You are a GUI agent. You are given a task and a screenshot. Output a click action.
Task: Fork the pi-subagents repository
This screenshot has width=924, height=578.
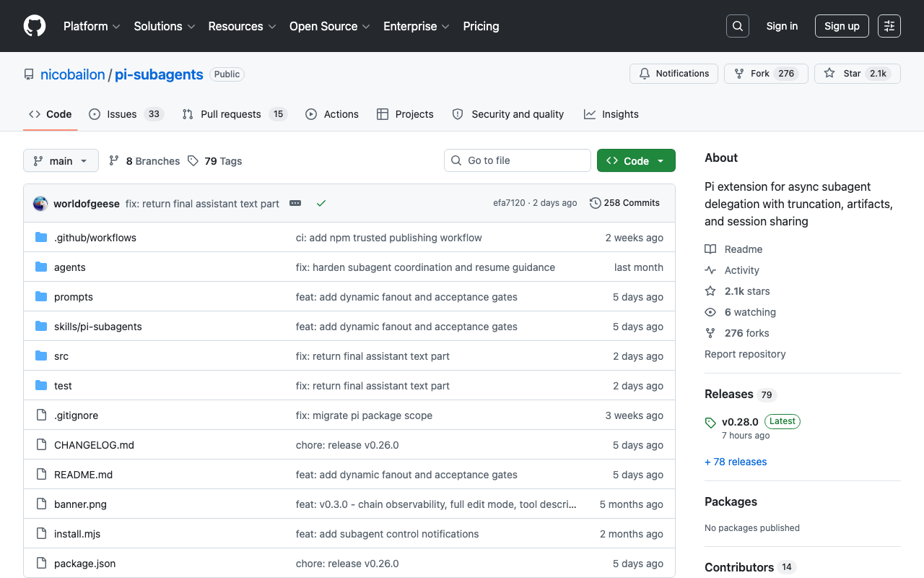pos(765,74)
